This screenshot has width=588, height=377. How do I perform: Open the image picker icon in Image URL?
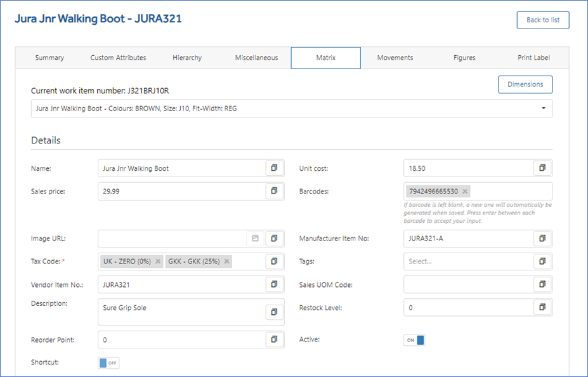point(255,238)
